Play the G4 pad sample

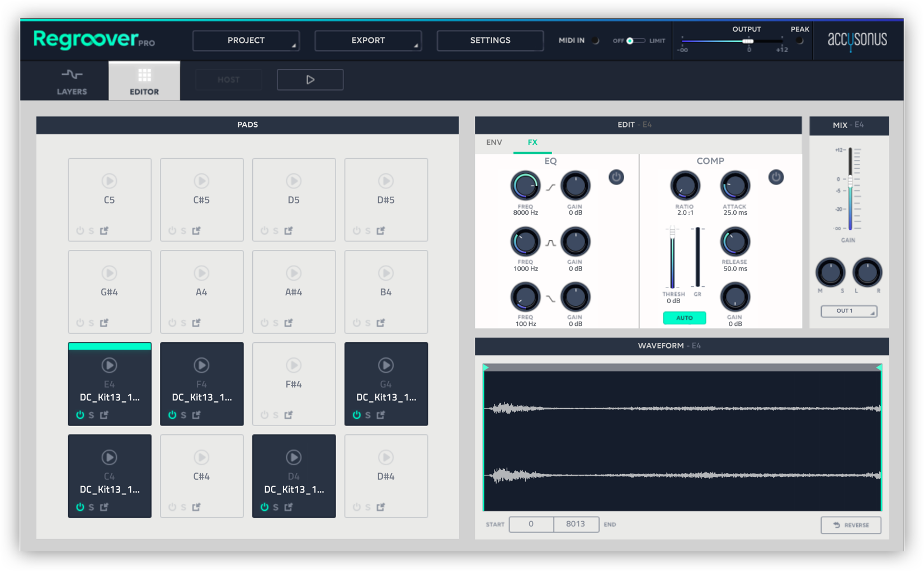click(x=385, y=365)
